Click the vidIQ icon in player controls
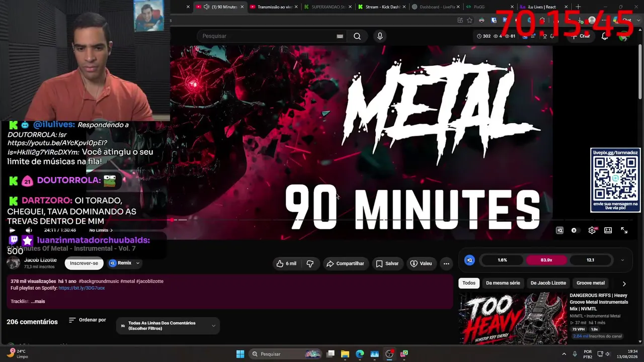The image size is (644, 362). [x=559, y=230]
